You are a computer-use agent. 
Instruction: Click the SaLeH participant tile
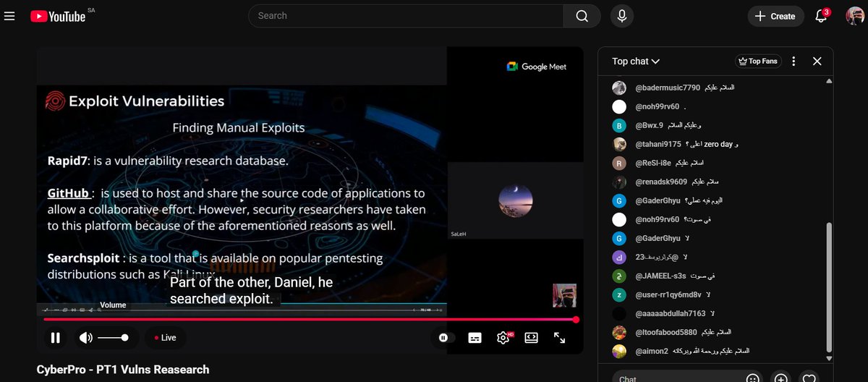pyautogui.click(x=516, y=200)
